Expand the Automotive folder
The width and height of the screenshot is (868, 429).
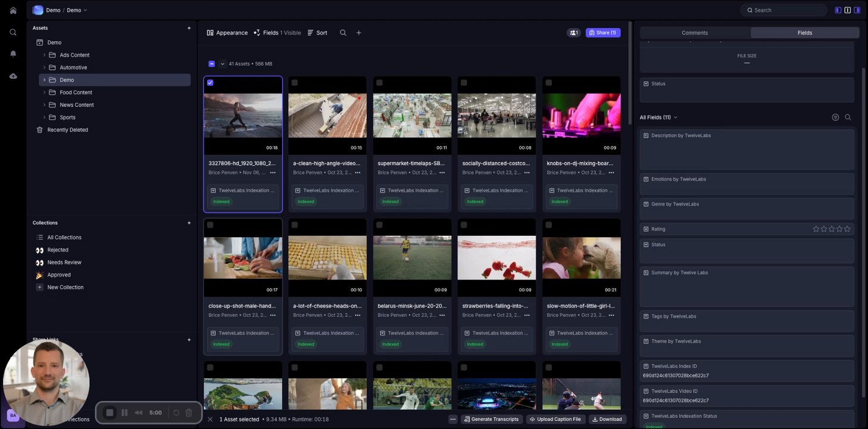point(44,67)
